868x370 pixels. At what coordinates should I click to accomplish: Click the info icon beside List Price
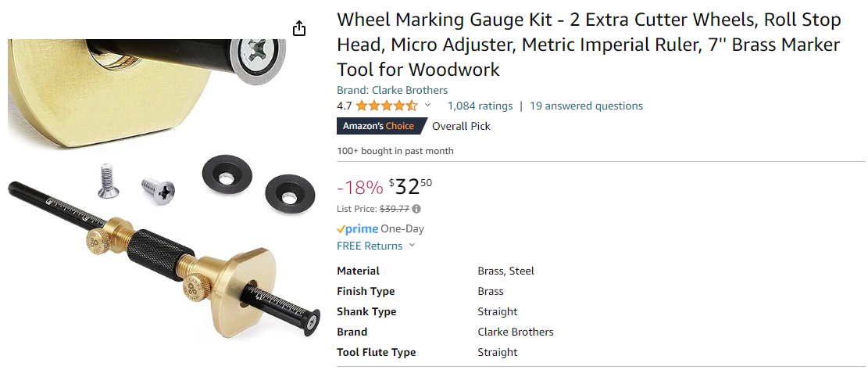416,209
